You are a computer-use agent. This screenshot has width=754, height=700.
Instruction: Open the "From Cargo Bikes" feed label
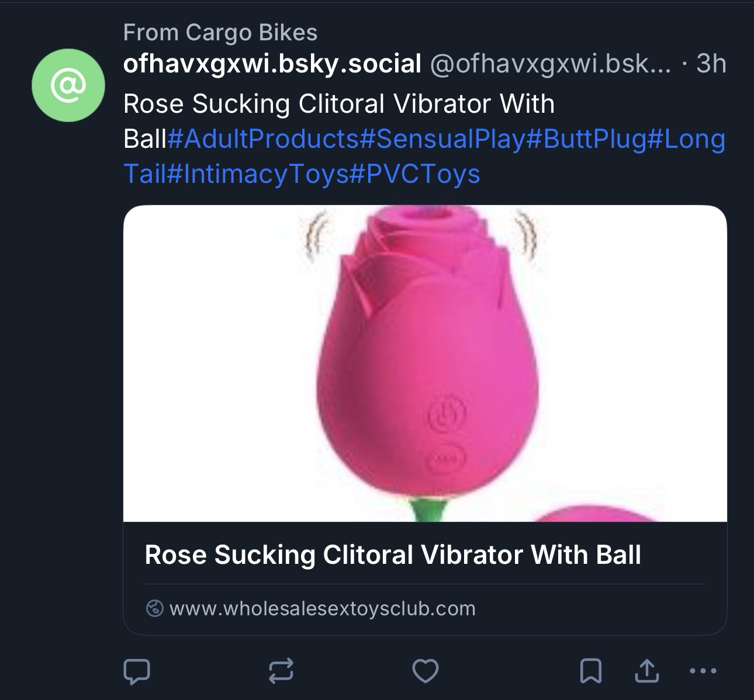click(220, 33)
